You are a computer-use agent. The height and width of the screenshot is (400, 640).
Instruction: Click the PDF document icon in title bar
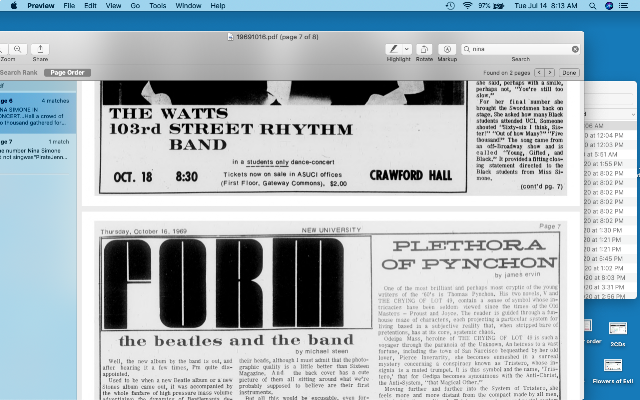click(x=231, y=37)
